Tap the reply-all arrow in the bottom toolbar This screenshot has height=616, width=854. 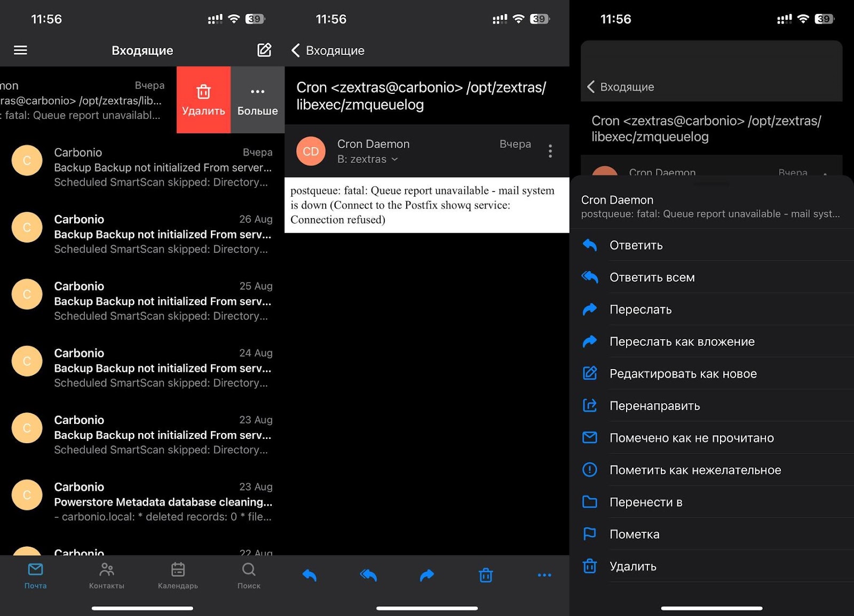(368, 575)
